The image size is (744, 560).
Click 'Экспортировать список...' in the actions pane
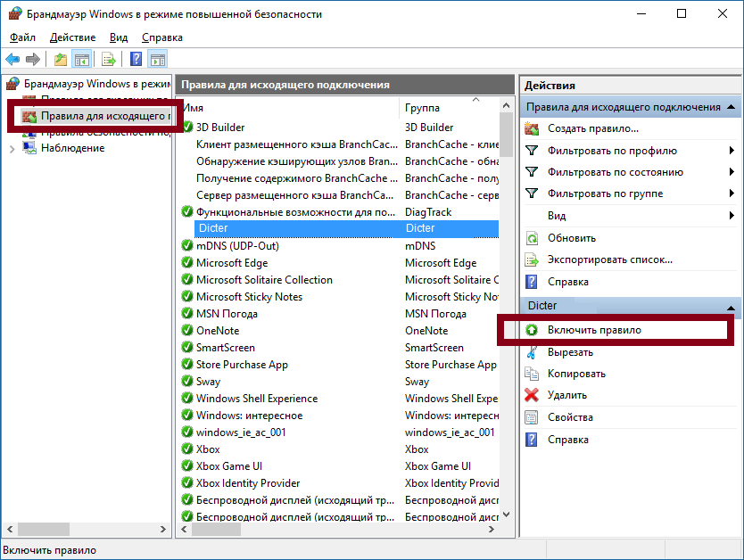pyautogui.click(x=609, y=259)
